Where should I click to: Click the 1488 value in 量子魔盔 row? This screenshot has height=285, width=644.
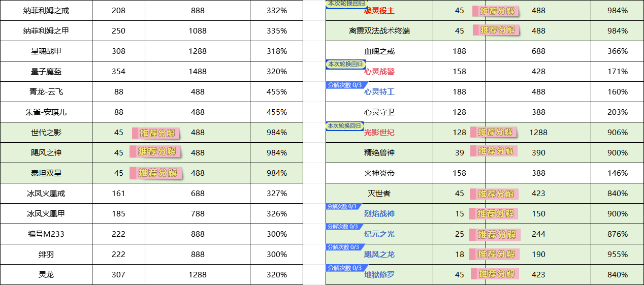[198, 71]
